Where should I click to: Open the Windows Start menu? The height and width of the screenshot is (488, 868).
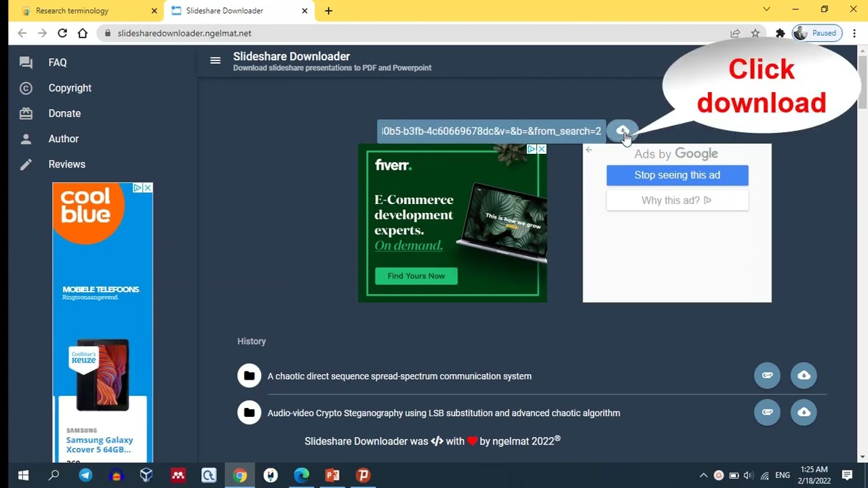(x=22, y=475)
